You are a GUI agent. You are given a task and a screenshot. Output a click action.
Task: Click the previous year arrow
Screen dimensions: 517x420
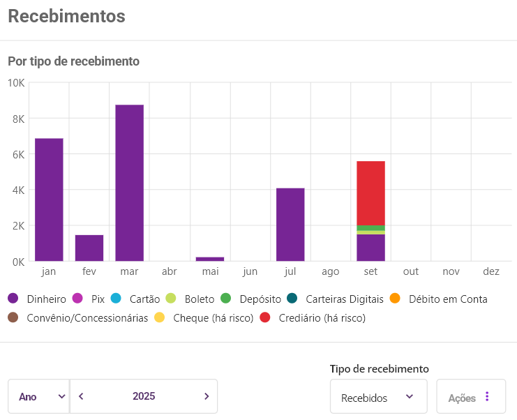[x=81, y=396]
